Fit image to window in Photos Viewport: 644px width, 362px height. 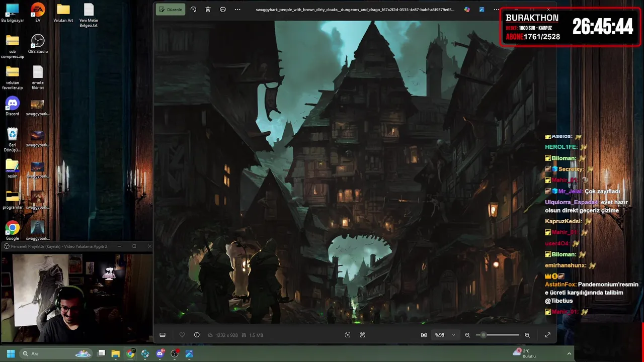pos(348,335)
